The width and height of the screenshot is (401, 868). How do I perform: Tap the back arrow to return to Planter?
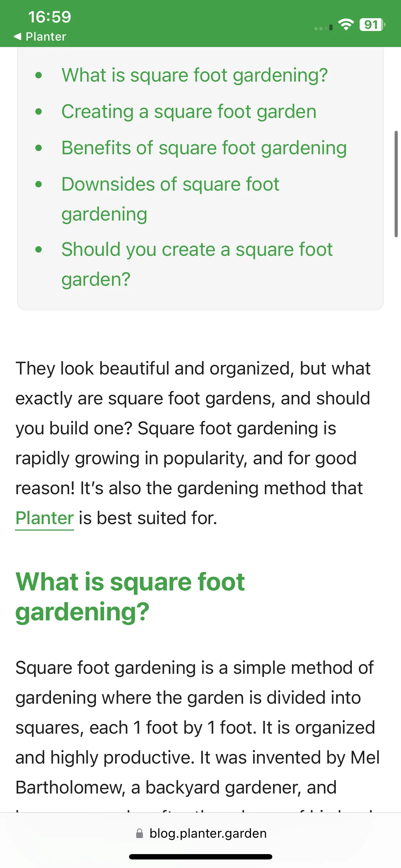click(17, 36)
